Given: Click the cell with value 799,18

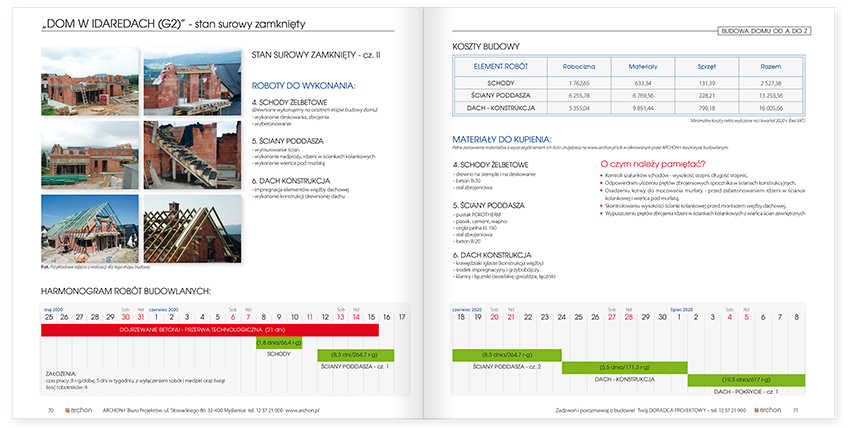Looking at the screenshot, I should click(x=706, y=108).
